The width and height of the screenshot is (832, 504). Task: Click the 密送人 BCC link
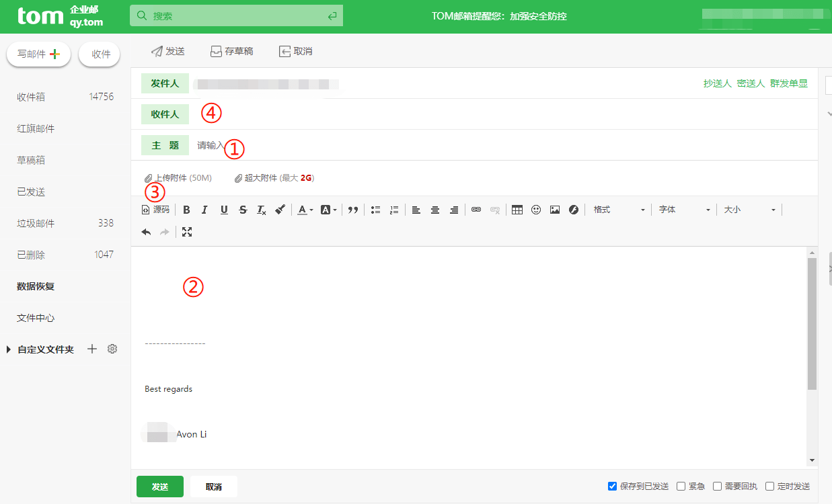coord(751,83)
